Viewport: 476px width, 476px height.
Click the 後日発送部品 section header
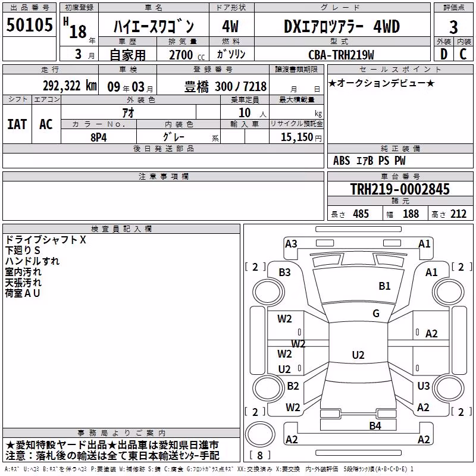pos(164,148)
